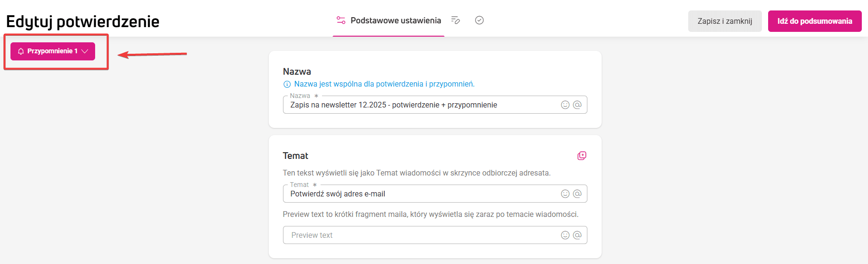Go to the checkmark summary step icon
The height and width of the screenshot is (264, 868).
[479, 20]
